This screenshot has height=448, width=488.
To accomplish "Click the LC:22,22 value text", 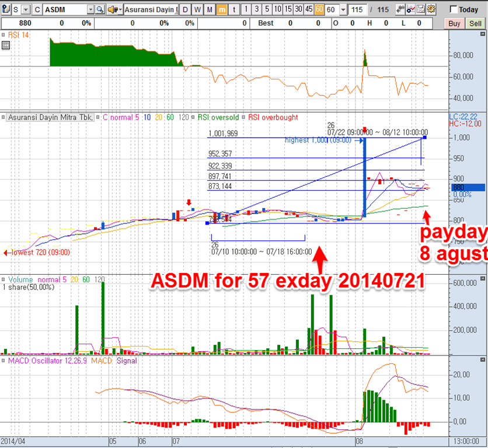I will click(x=463, y=117).
